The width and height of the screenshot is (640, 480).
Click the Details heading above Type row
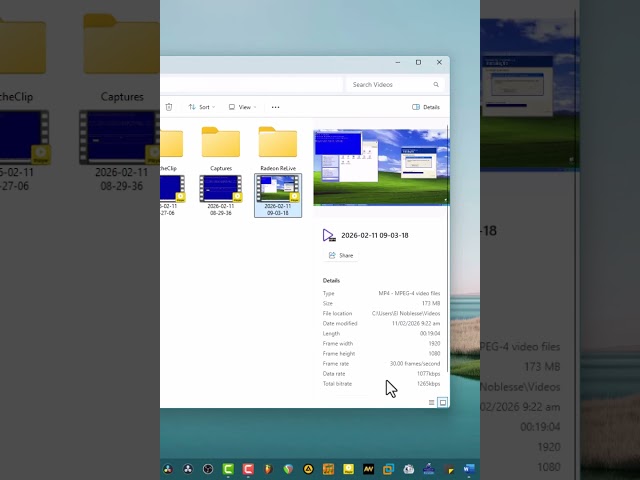click(331, 280)
